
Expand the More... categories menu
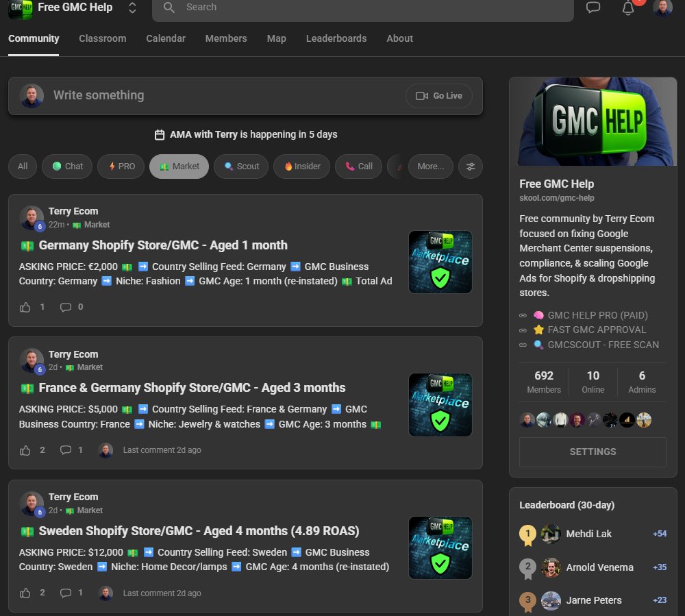(431, 167)
